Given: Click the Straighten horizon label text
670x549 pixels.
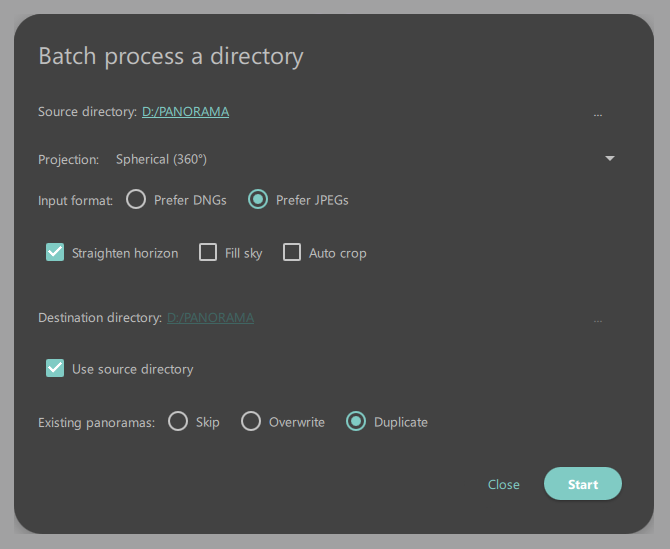Looking at the screenshot, I should pyautogui.click(x=125, y=253).
